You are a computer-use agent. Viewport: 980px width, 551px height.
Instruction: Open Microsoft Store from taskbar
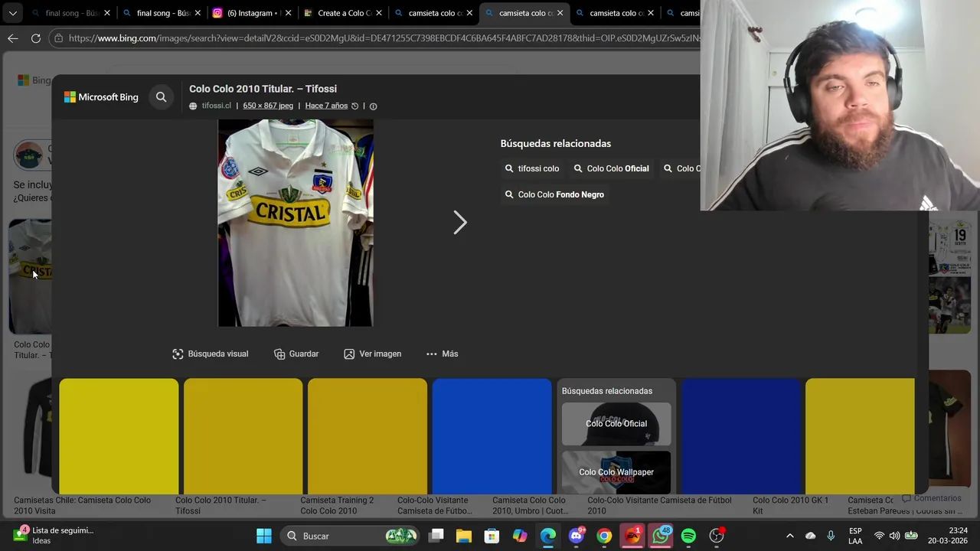[x=492, y=536]
